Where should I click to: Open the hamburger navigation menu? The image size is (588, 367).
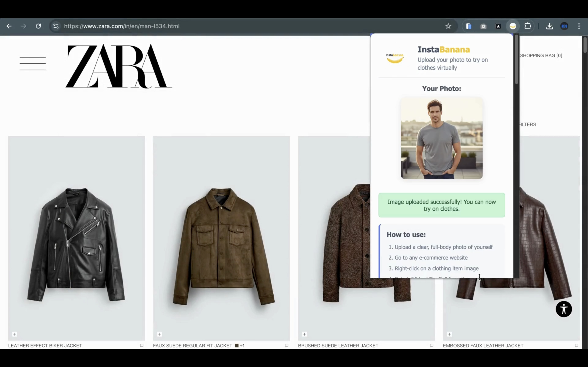32,63
